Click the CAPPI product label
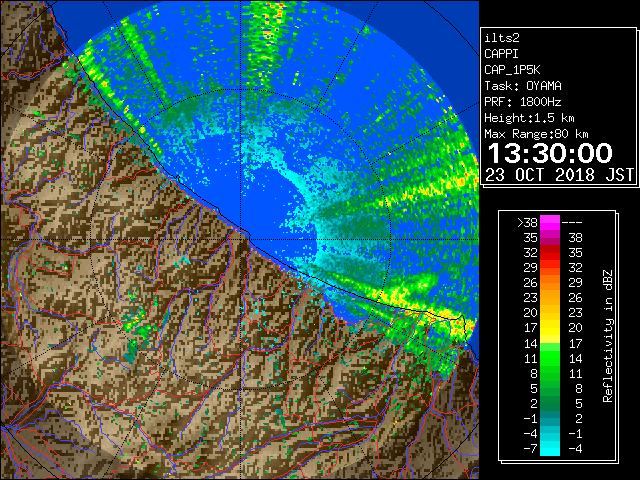The width and height of the screenshot is (640, 480). coord(501,54)
